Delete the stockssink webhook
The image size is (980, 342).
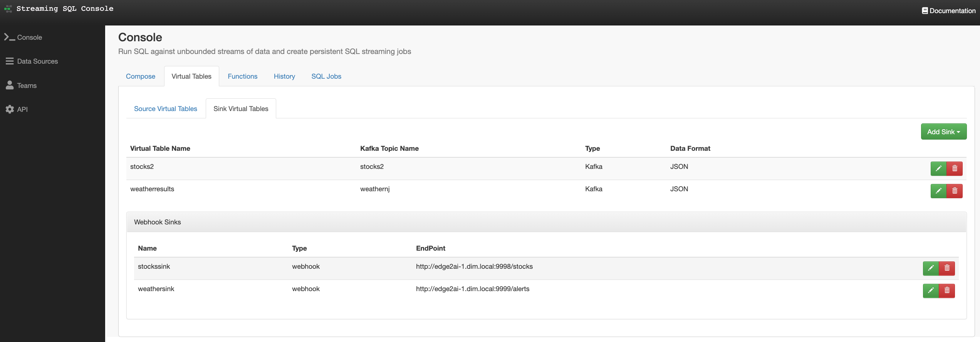click(x=947, y=268)
